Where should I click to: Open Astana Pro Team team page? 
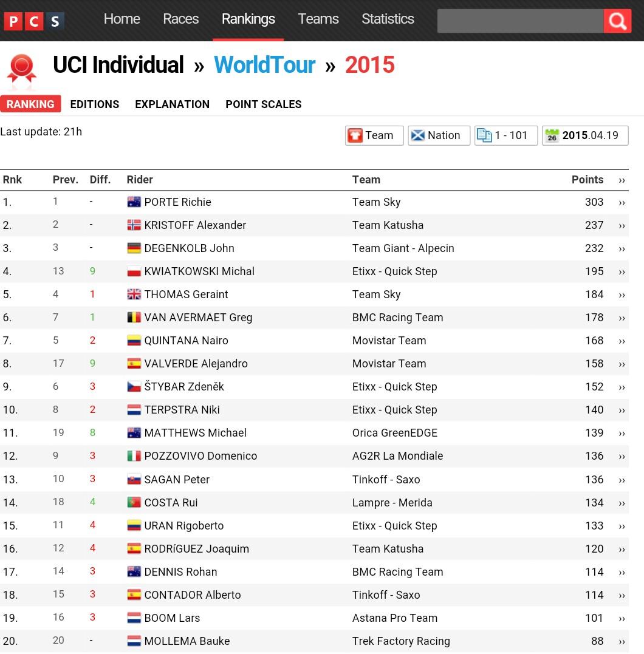pyautogui.click(x=395, y=618)
